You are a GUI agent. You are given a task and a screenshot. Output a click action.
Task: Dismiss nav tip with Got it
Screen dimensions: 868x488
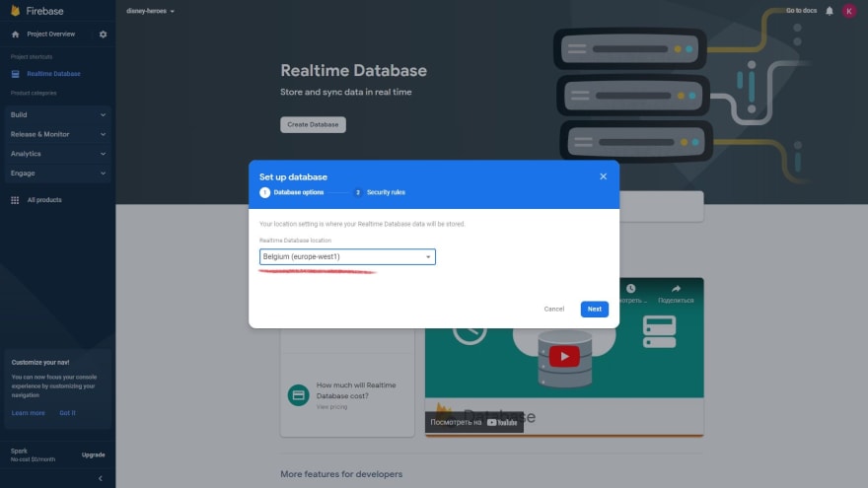[67, 413]
